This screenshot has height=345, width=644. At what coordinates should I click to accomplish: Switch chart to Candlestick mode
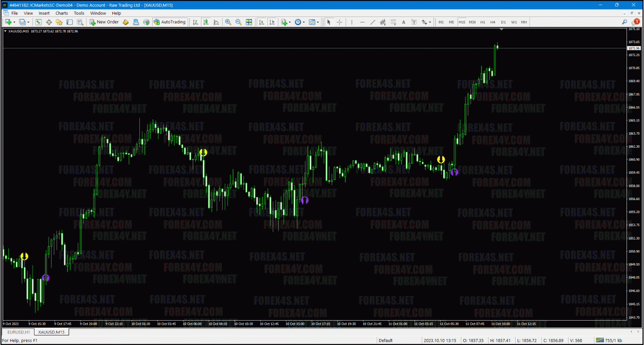point(206,22)
